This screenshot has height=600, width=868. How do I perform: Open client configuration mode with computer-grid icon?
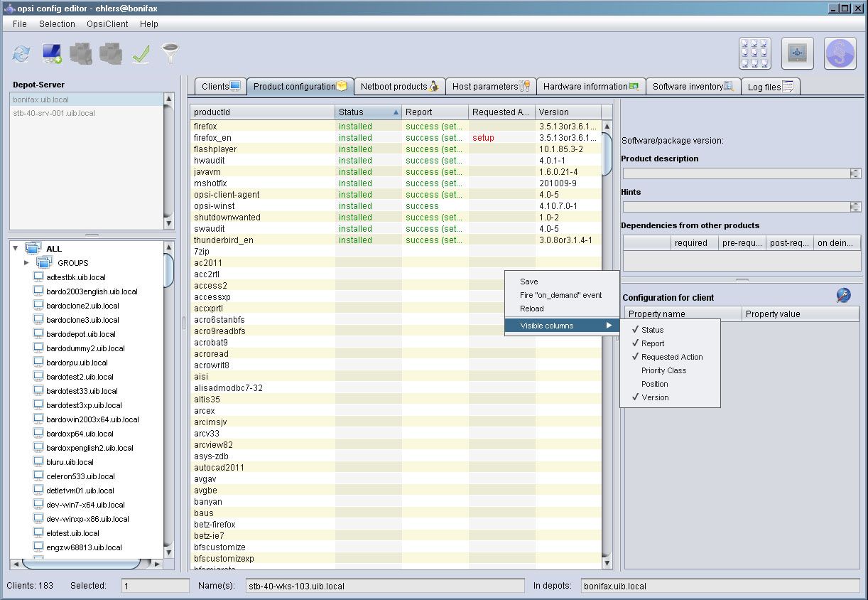tap(755, 53)
